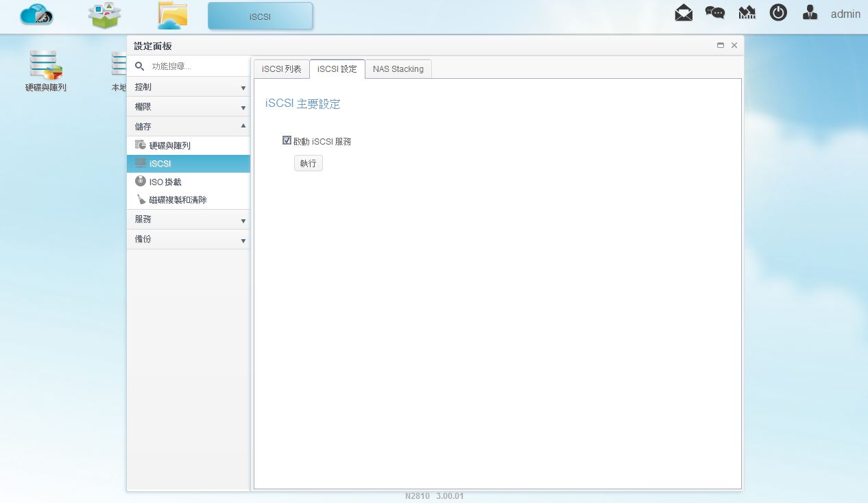Collapse the 儲存 section
Screen dimensions: 868x503
click(189, 127)
